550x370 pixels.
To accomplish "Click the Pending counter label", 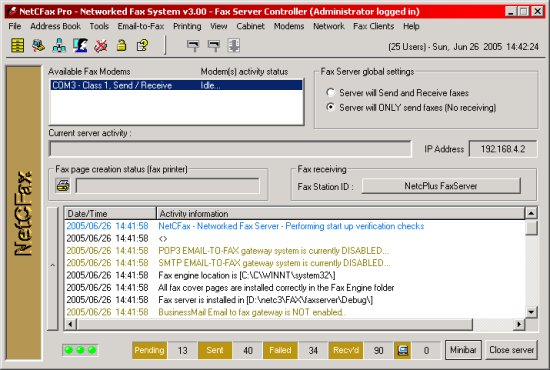I will (149, 350).
